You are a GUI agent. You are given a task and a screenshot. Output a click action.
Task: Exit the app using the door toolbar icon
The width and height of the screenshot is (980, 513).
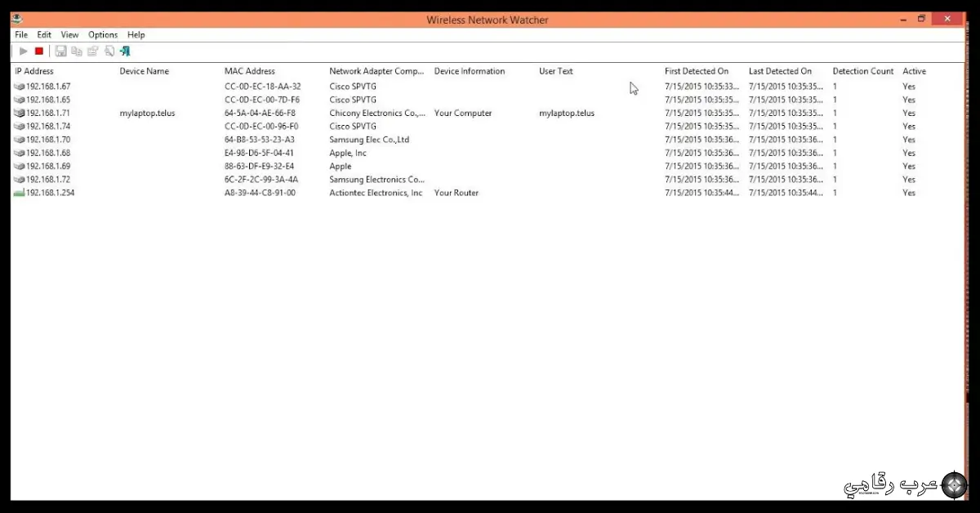click(x=125, y=51)
